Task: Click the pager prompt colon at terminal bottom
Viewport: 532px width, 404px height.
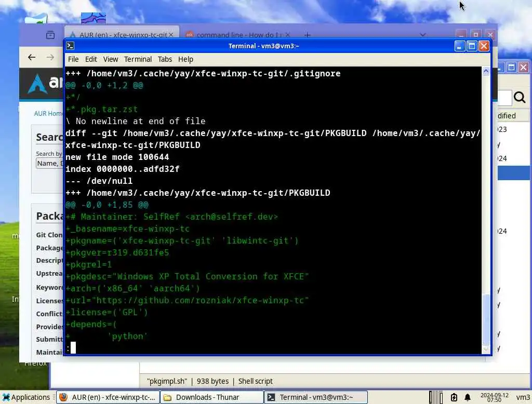Action: point(68,348)
